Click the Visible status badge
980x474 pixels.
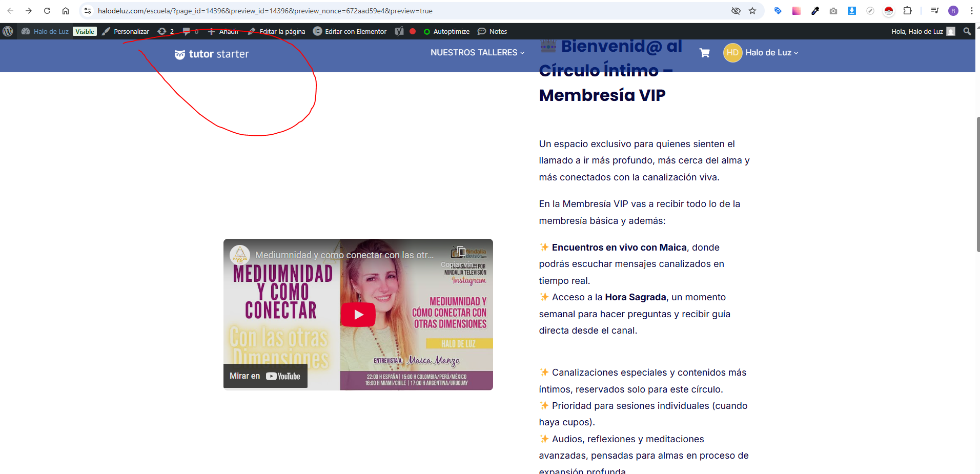tap(85, 31)
